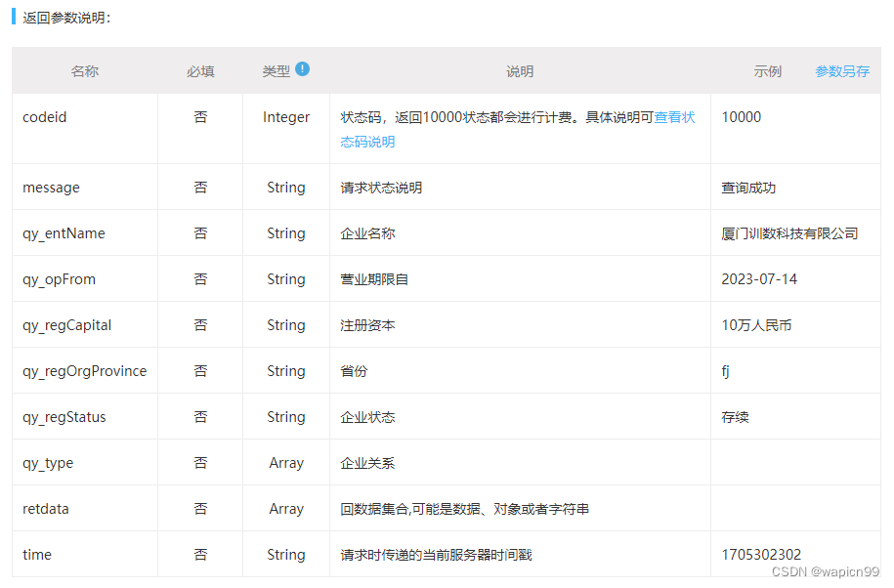Click the 返回参数说明 section heading

[66, 18]
